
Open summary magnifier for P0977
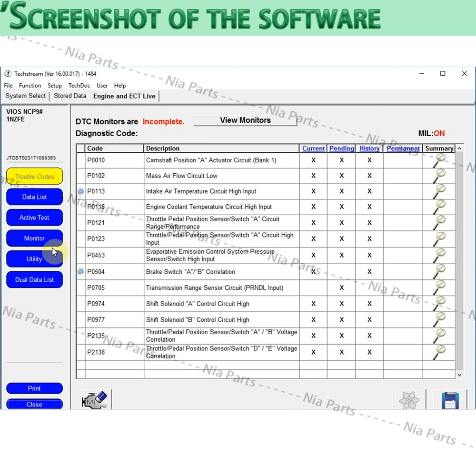click(439, 320)
